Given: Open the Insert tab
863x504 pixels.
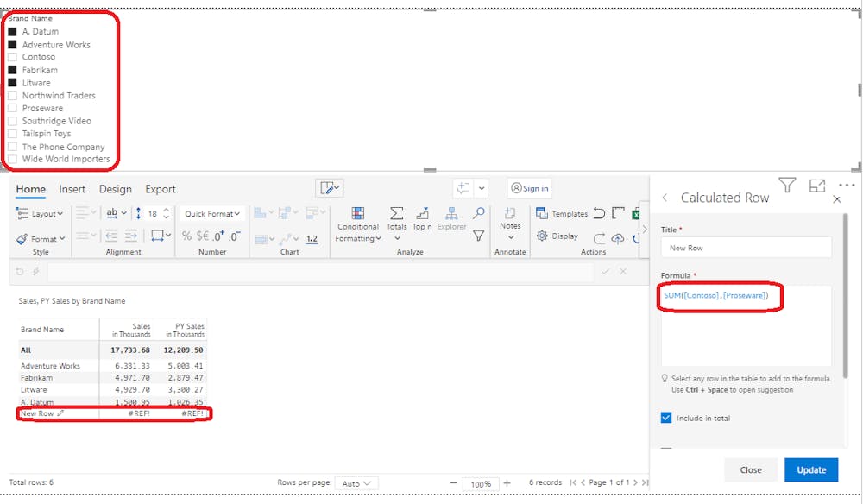Looking at the screenshot, I should coord(72,189).
